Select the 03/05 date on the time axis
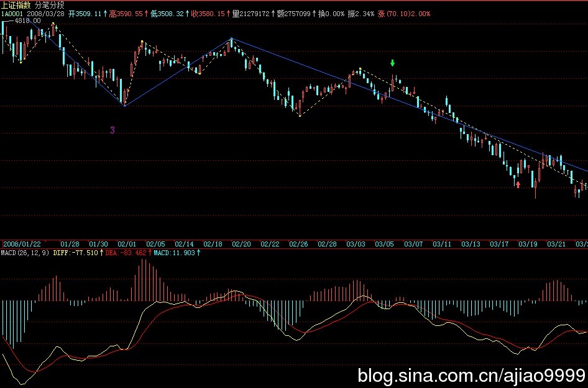The height and width of the screenshot is (388, 588). tap(385, 245)
